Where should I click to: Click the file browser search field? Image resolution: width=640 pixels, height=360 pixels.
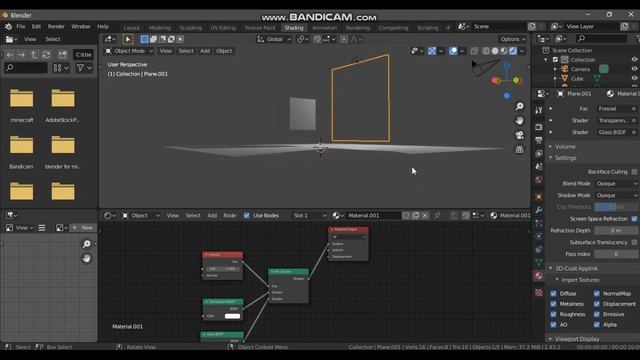26,68
